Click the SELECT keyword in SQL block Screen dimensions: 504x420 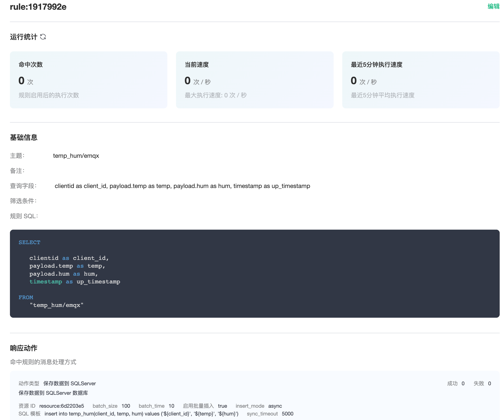point(29,242)
